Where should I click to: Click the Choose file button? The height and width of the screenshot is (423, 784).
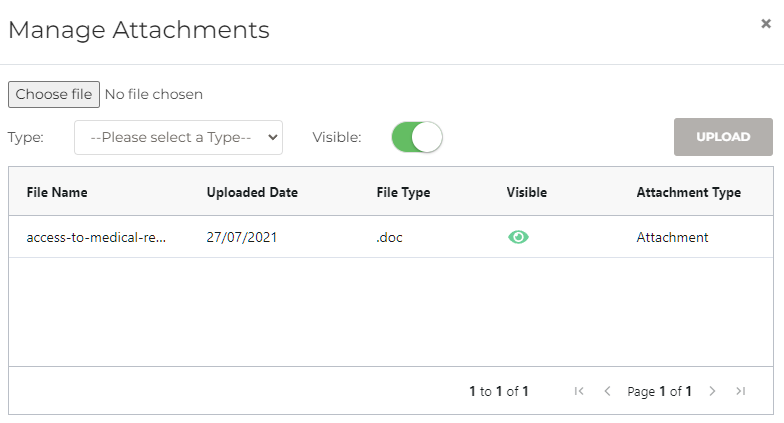[x=54, y=94]
